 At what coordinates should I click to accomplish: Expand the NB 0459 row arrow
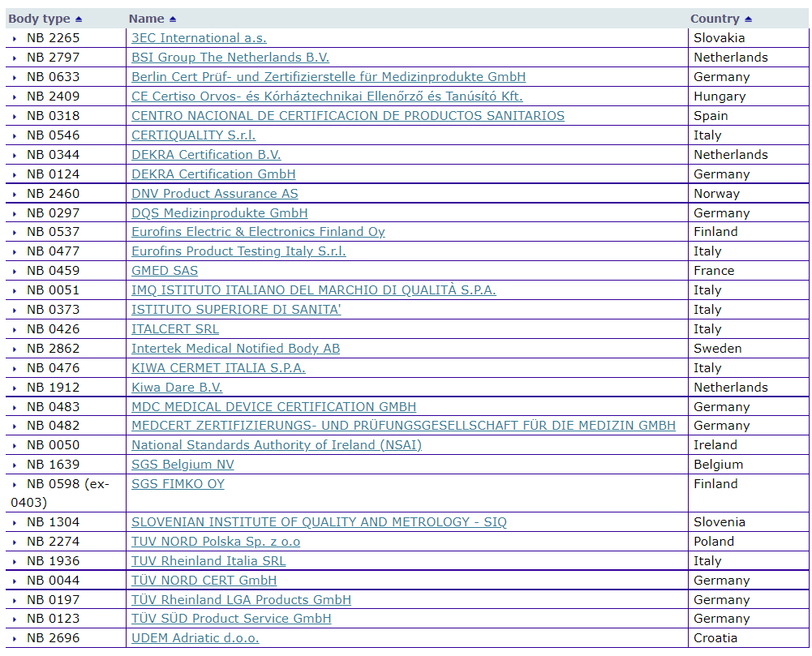pyautogui.click(x=15, y=272)
